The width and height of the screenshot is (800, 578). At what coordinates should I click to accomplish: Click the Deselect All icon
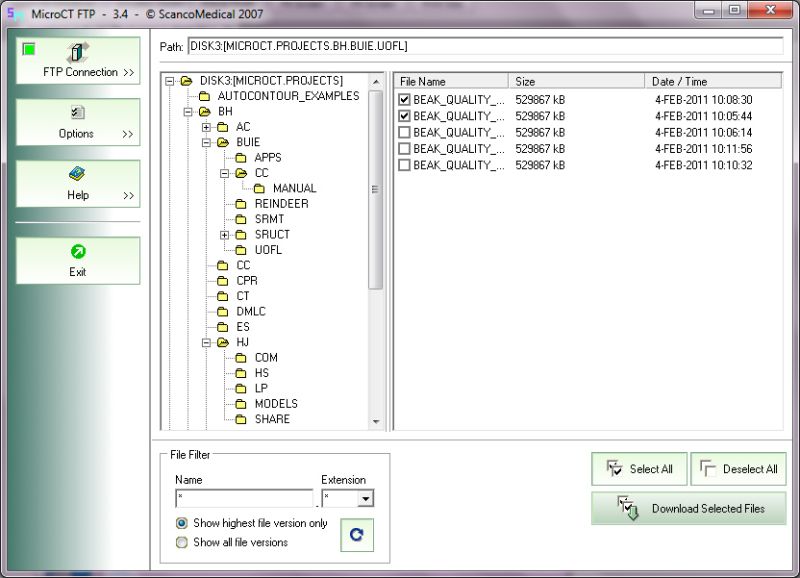[x=708, y=468]
